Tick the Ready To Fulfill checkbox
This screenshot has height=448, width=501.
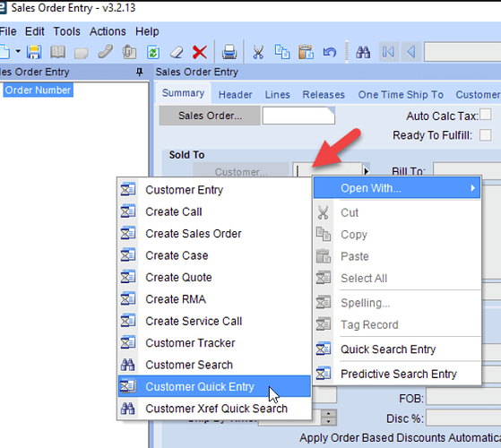click(486, 134)
